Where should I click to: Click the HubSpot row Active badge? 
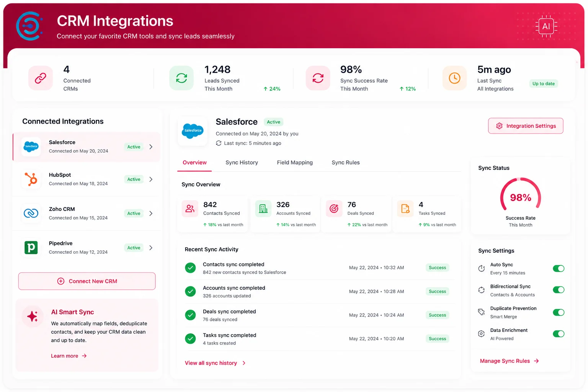coord(134,179)
